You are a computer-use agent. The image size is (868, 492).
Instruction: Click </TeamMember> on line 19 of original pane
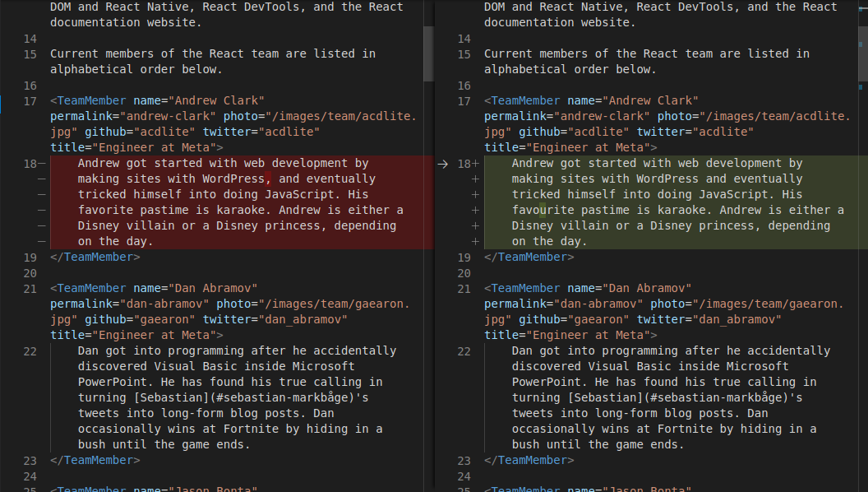point(95,257)
